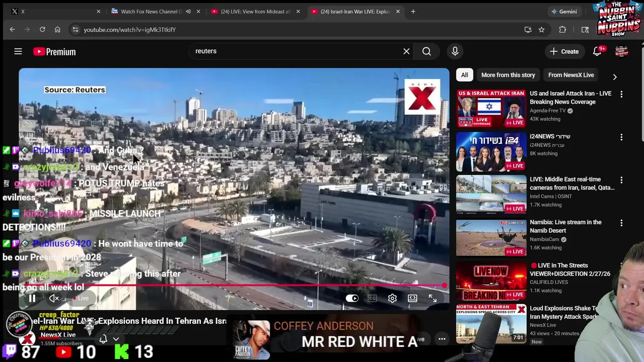644x362 pixels.
Task: Unmute the video player volume
Action: coord(54,298)
